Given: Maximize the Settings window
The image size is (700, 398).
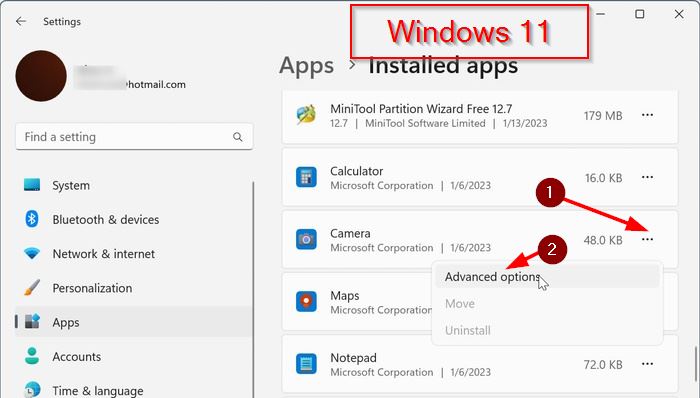Looking at the screenshot, I should pos(640,14).
